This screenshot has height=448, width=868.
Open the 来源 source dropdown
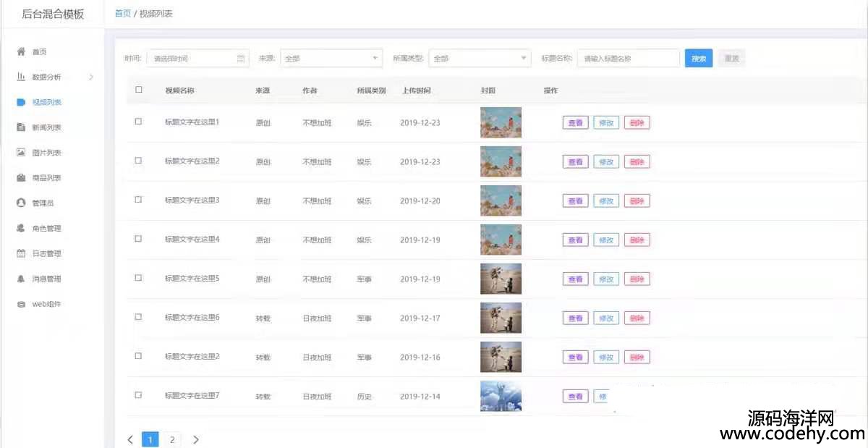pos(331,59)
